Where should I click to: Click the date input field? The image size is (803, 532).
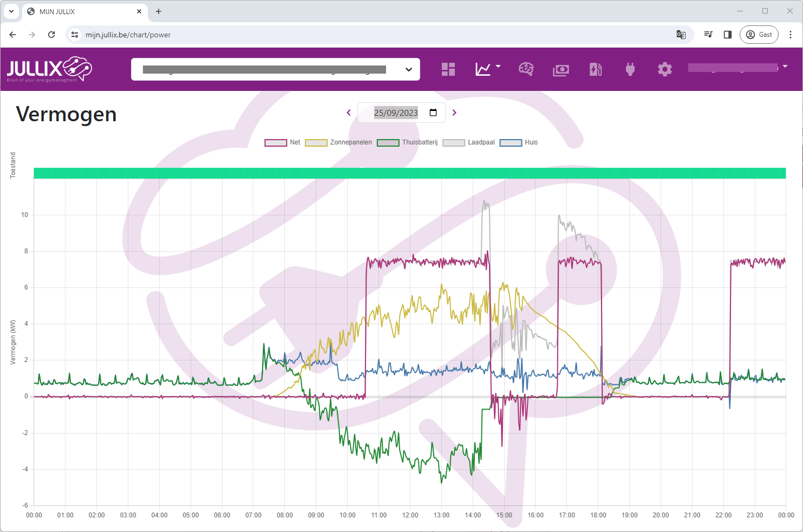pyautogui.click(x=396, y=113)
